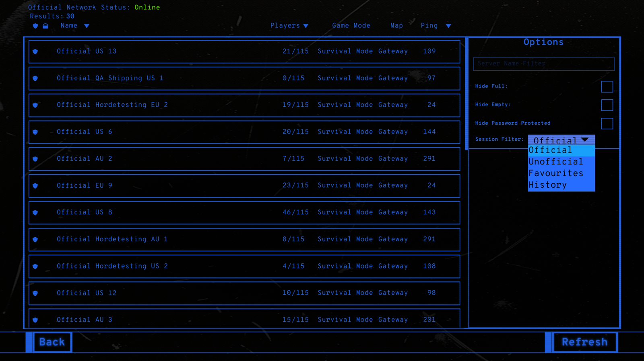Enable the Hide Full checkbox

(607, 86)
